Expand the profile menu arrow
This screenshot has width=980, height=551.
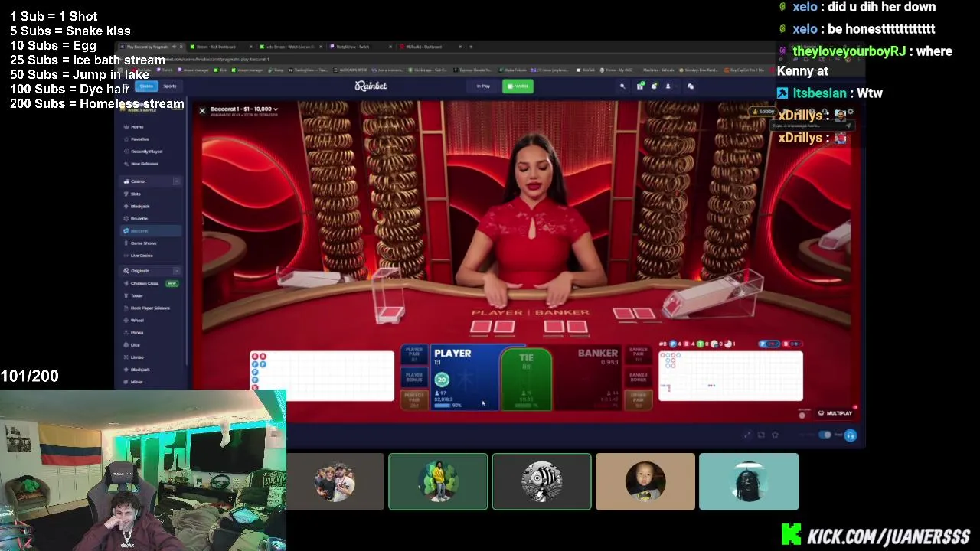click(674, 86)
